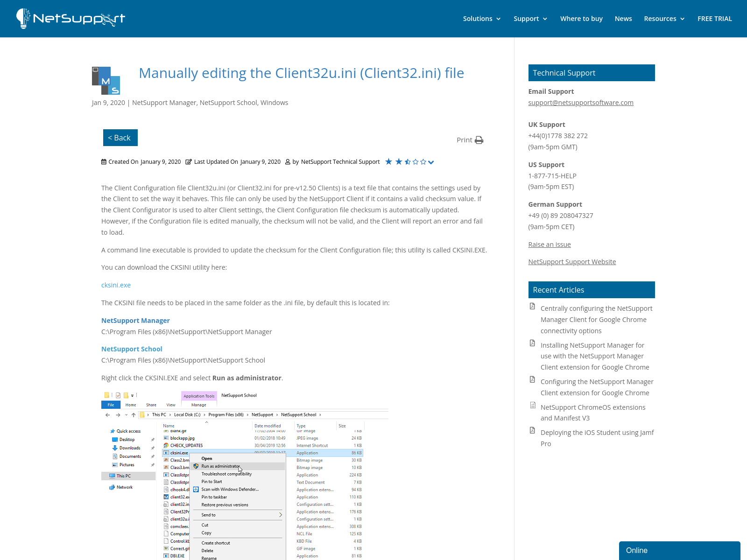Click German number +49 (0) 89 208047327

[x=561, y=216]
